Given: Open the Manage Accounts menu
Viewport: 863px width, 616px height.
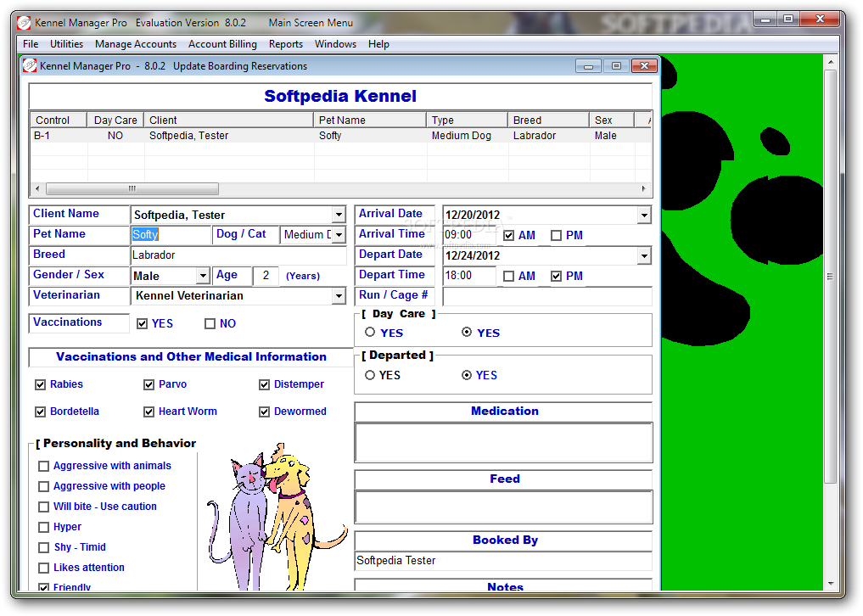Looking at the screenshot, I should (x=136, y=44).
